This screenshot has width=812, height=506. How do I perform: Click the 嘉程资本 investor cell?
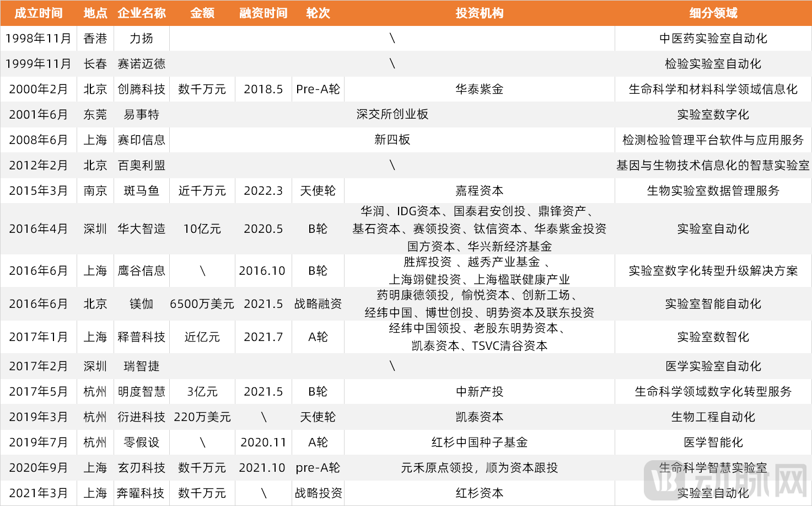(479, 191)
